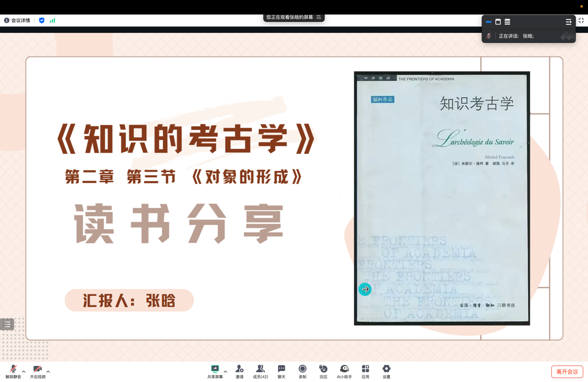Open 会议详情 meeting details
The height and width of the screenshot is (382, 588).
pyautogui.click(x=17, y=20)
